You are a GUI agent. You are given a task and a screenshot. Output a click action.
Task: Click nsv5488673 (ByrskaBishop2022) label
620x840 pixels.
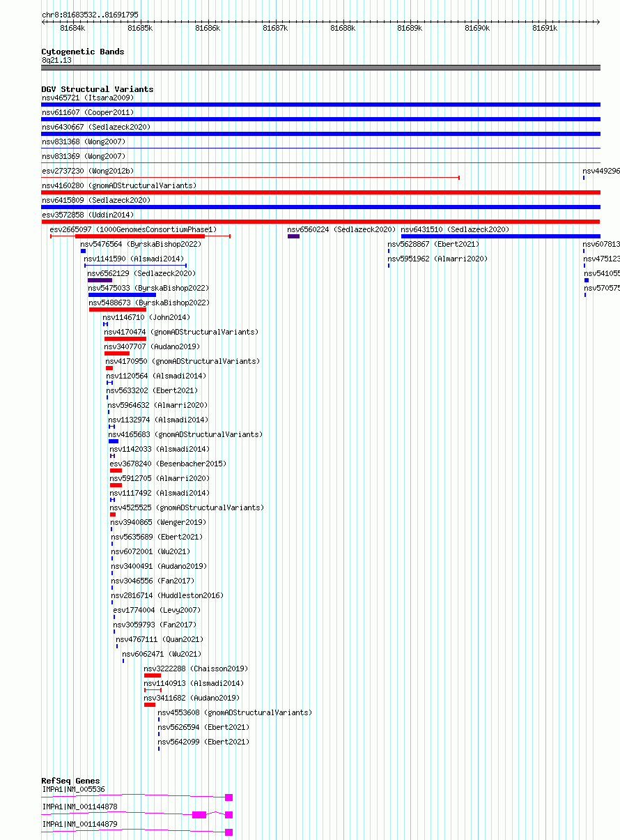click(x=149, y=303)
